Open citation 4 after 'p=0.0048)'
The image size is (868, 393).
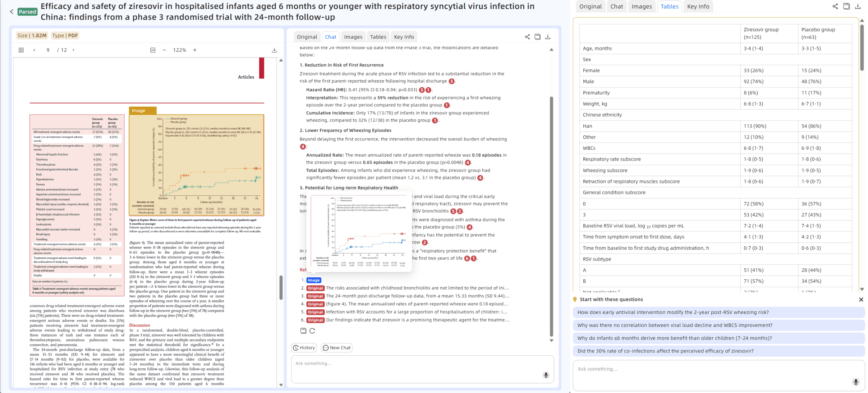click(468, 163)
